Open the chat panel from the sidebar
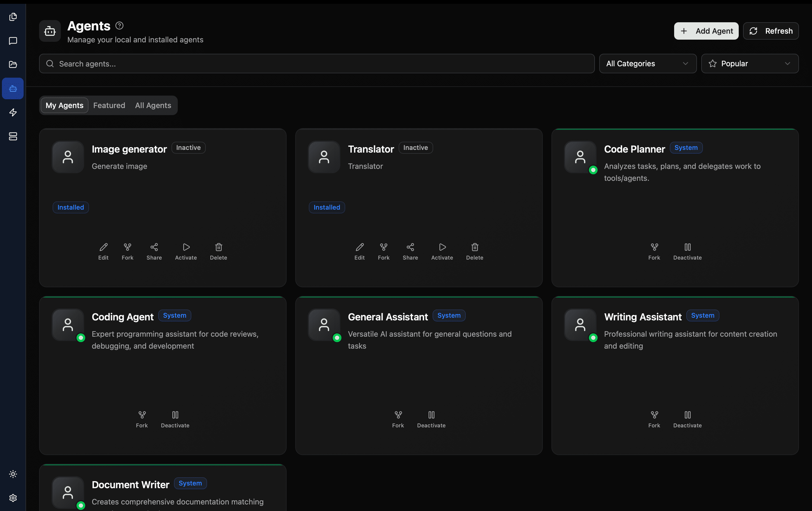 [x=13, y=41]
